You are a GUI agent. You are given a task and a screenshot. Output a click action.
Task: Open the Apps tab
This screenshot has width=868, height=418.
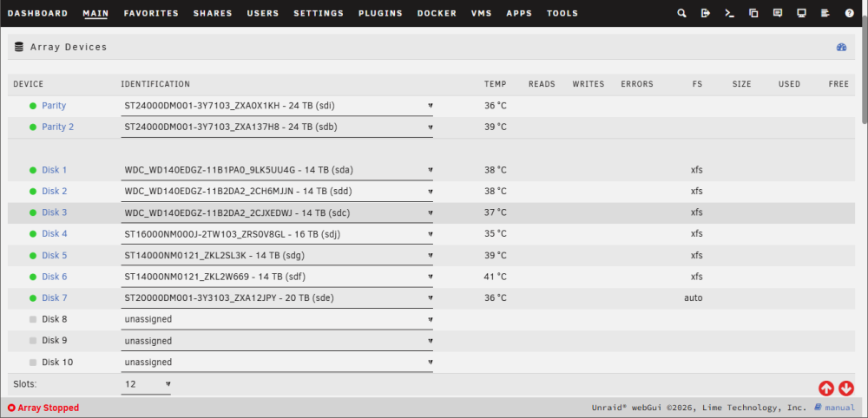(x=519, y=13)
